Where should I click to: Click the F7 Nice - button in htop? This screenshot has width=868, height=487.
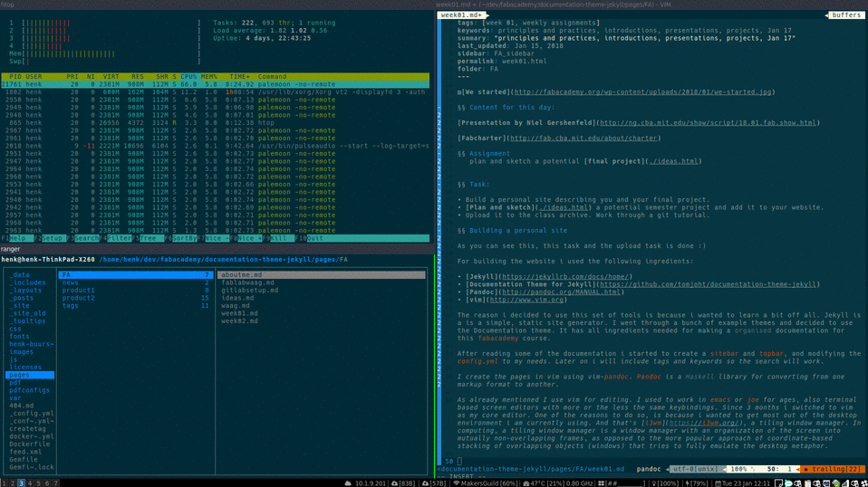213,238
